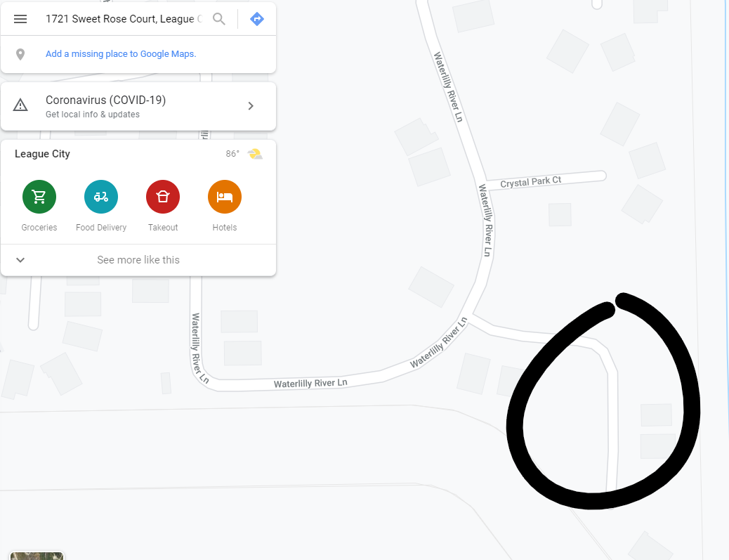Expand the See more like this chevron
Screen dimensions: 729x560
20,260
